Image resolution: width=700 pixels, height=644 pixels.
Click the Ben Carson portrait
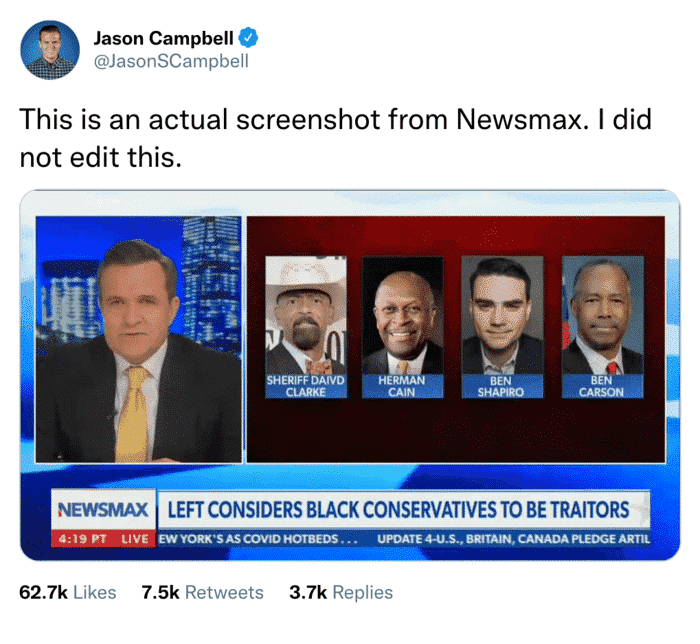click(603, 315)
